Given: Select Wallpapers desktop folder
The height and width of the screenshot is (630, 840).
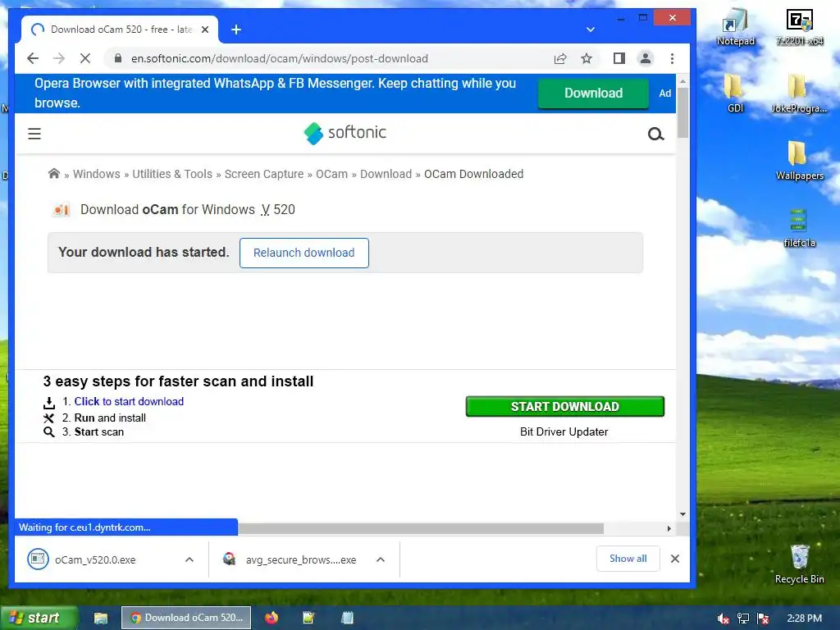Looking at the screenshot, I should [x=799, y=161].
